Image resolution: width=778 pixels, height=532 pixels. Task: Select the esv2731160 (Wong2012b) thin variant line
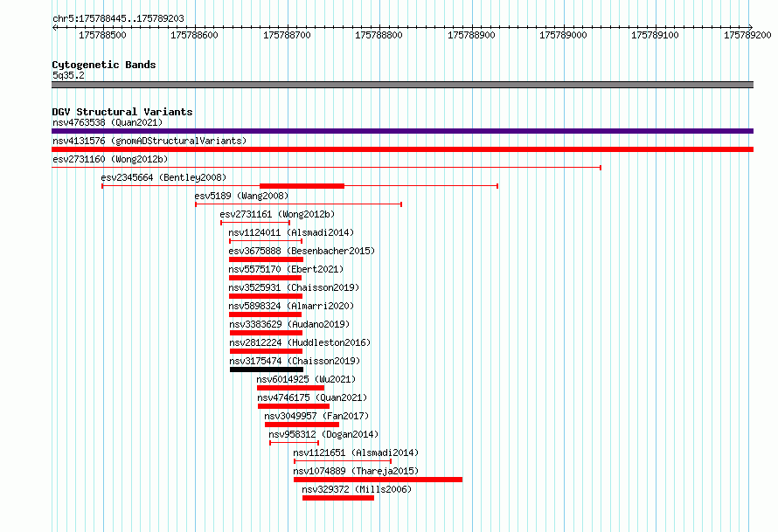pos(326,168)
